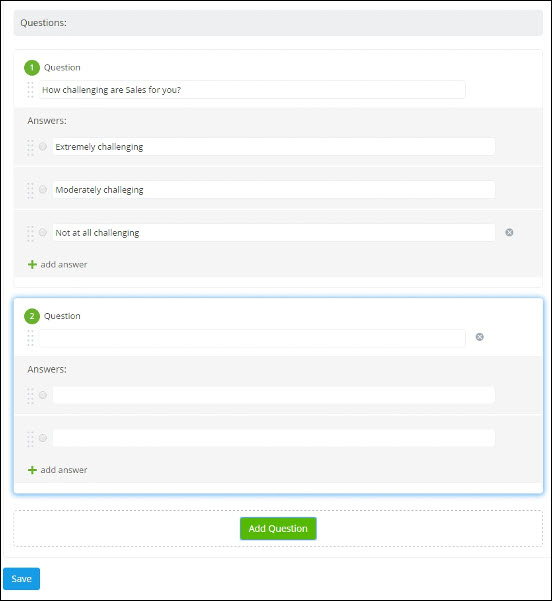Click the drag handle beside Question 1 text field
Image resolution: width=552 pixels, height=601 pixels.
tap(30, 90)
